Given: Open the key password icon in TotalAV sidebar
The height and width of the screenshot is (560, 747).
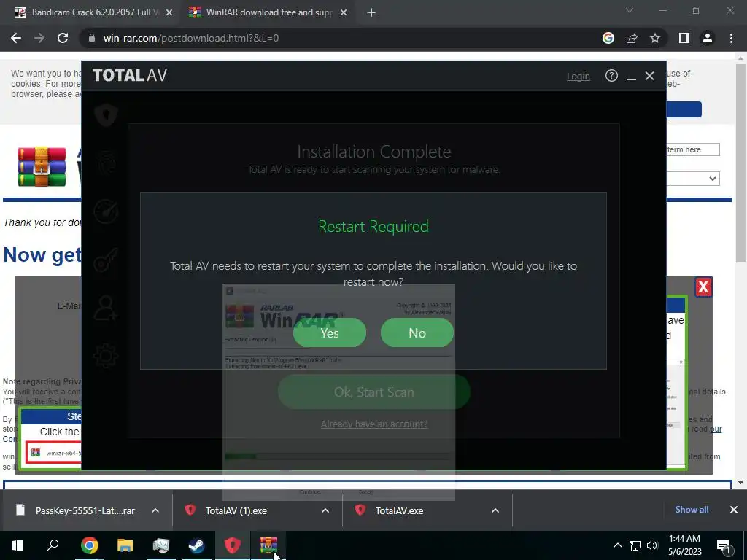Looking at the screenshot, I should coord(106,259).
